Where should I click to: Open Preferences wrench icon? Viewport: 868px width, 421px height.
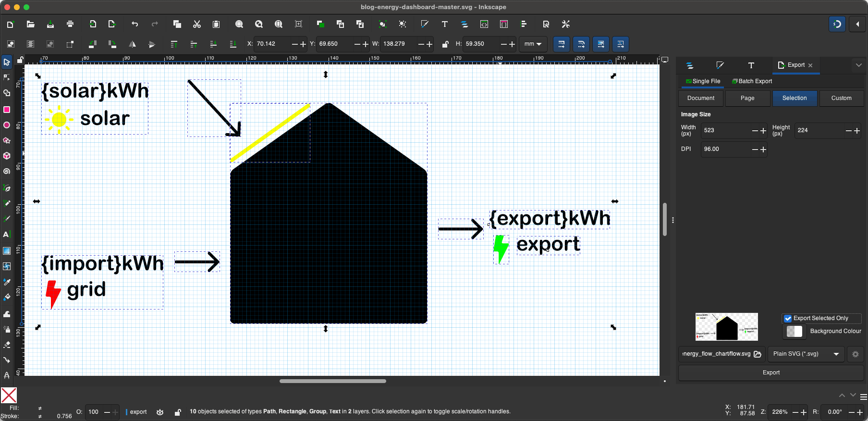566,24
